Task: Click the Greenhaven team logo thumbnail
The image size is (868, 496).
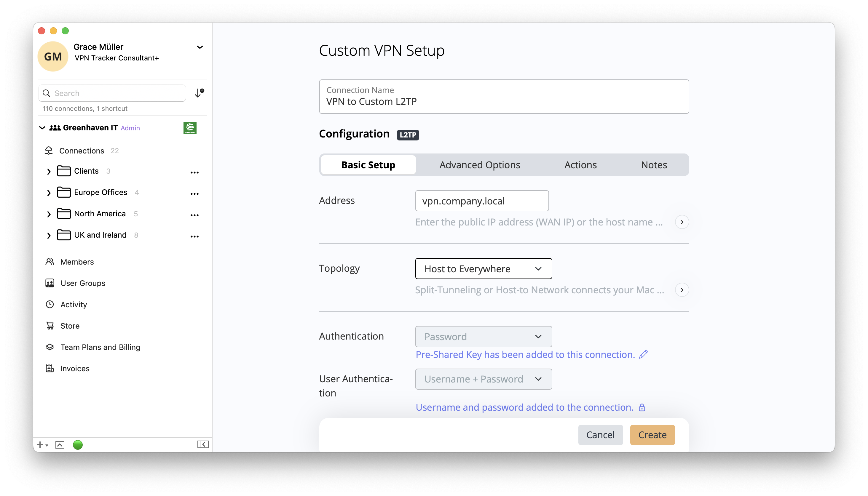Action: [190, 128]
